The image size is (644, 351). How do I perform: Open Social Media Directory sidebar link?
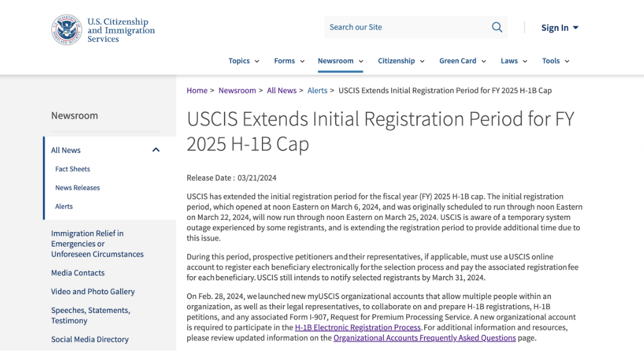pyautogui.click(x=90, y=340)
